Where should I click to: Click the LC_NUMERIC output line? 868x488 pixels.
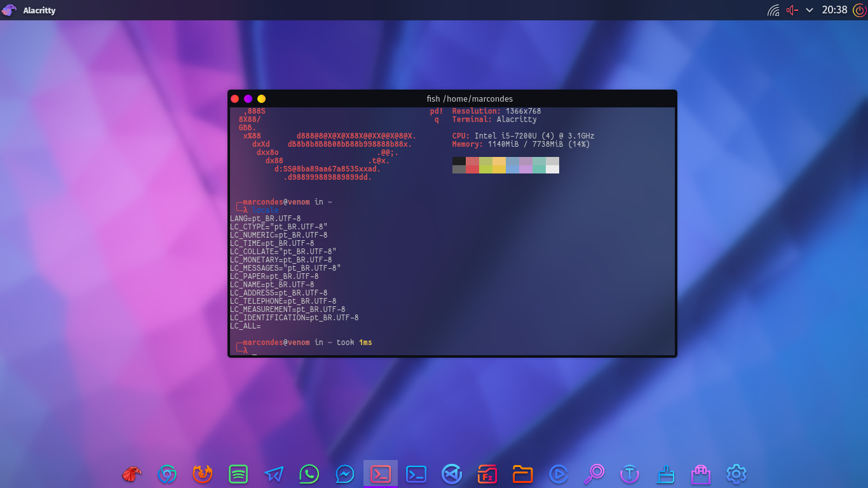tap(279, 235)
